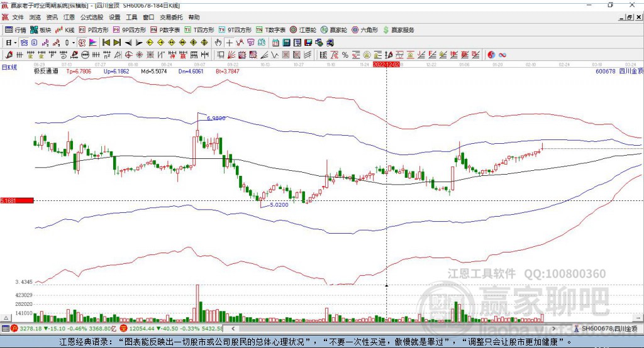Select the hand pan tool

pos(218,43)
